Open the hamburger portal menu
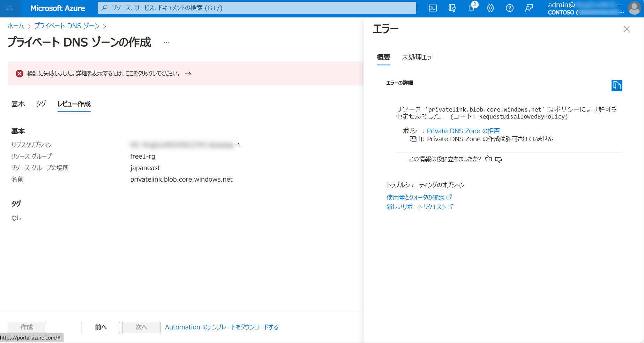Image resolution: width=644 pixels, height=343 pixels. (9, 8)
